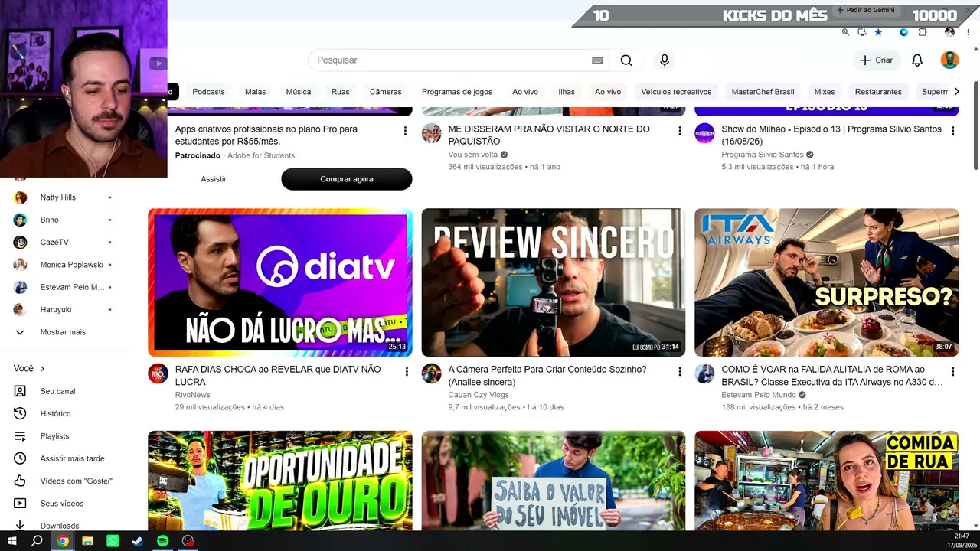The height and width of the screenshot is (551, 980).
Task: Click the YouTube search magnifier button
Action: (626, 60)
